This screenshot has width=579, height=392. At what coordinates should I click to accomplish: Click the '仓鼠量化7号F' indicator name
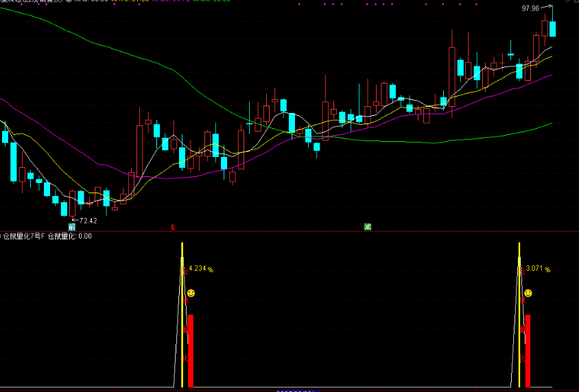tap(25, 236)
